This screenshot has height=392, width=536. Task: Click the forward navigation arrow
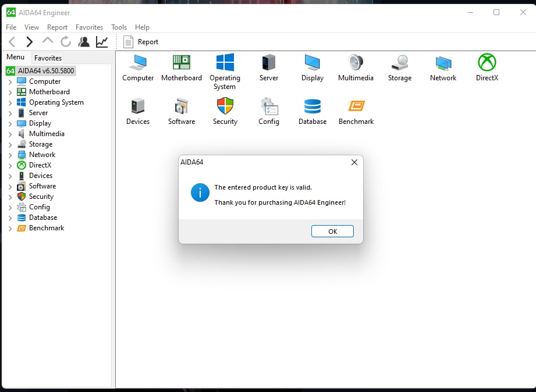(x=30, y=42)
